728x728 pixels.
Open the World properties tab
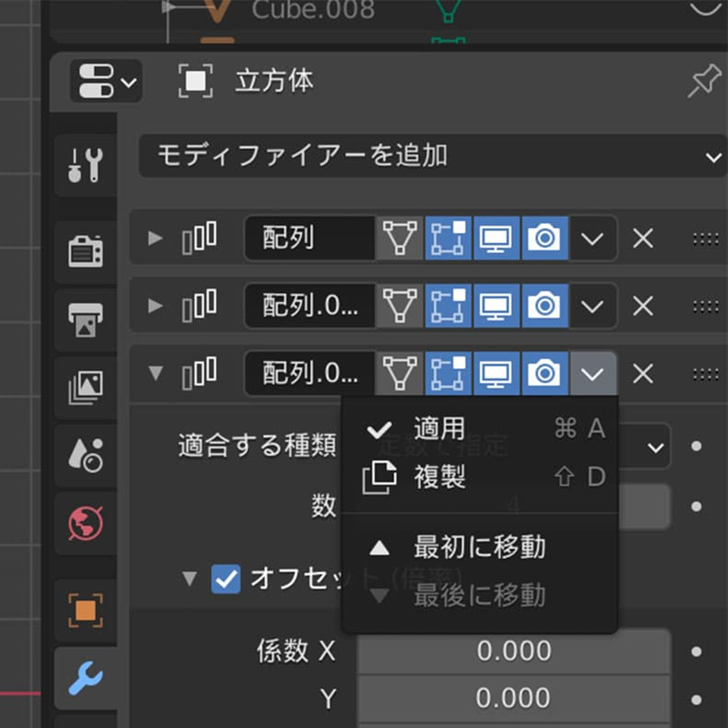(85, 523)
